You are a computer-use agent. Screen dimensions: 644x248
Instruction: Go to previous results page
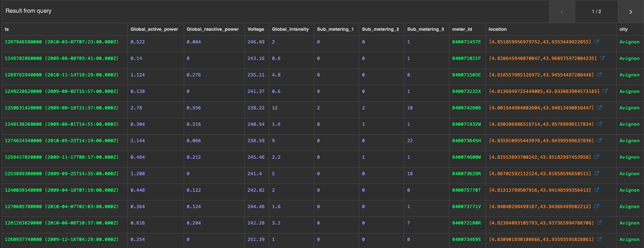(562, 12)
